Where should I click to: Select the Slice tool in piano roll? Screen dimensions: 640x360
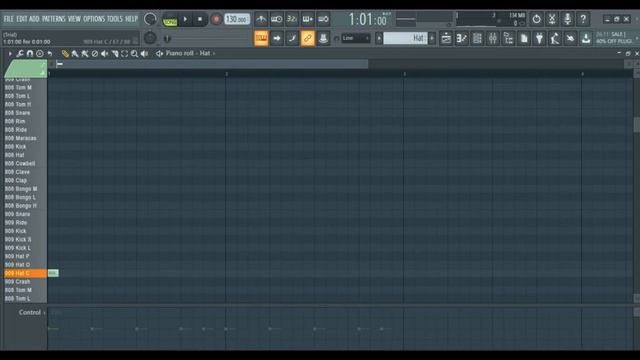(115, 53)
